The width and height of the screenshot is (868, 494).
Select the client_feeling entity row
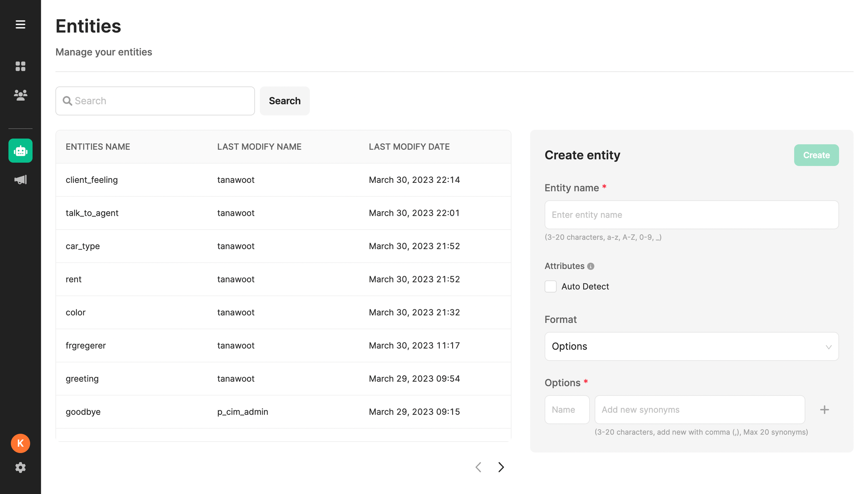pyautogui.click(x=283, y=180)
